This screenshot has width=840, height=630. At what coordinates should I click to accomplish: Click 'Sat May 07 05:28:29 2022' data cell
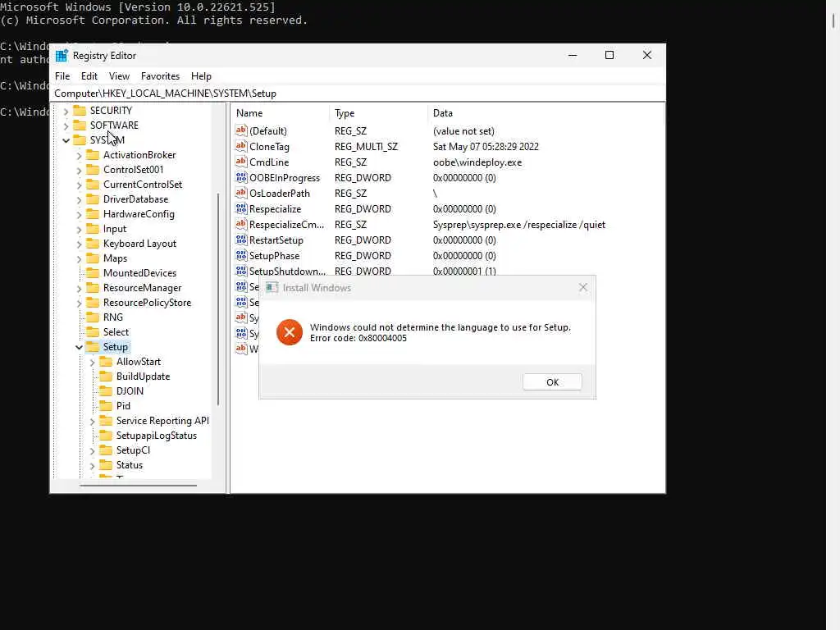point(486,147)
